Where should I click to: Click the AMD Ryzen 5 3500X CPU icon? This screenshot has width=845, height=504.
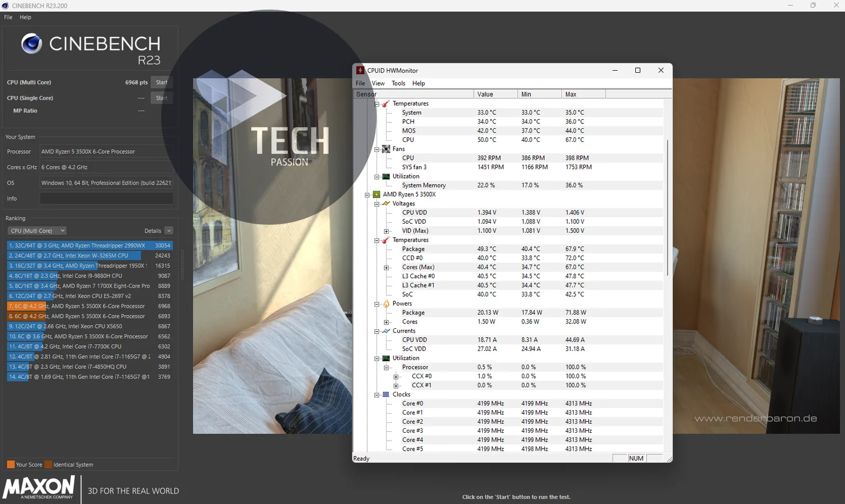pos(377,194)
